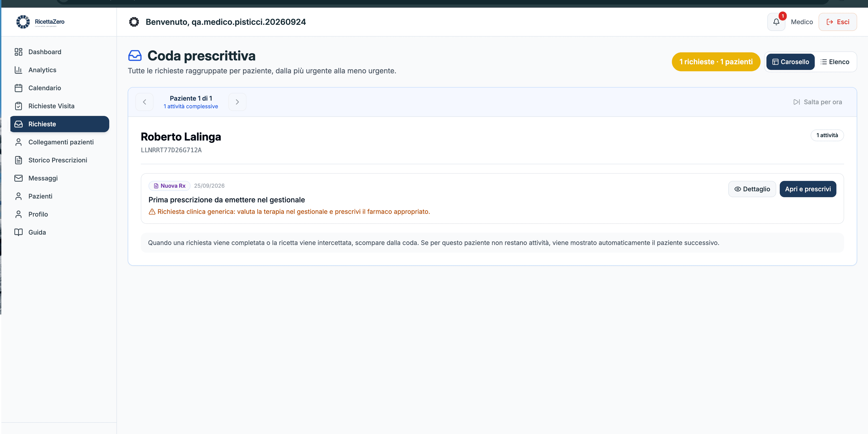Switch to Carosello view
This screenshot has height=434, width=868.
[x=790, y=62]
